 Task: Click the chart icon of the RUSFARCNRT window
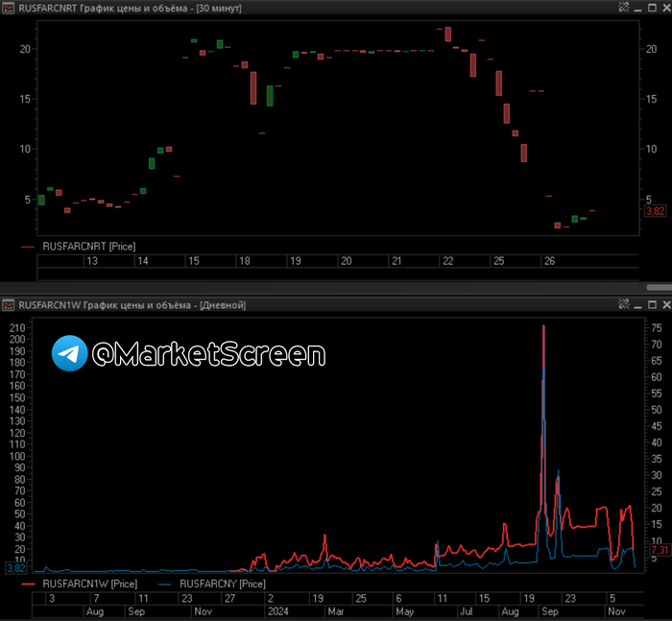coord(8,8)
